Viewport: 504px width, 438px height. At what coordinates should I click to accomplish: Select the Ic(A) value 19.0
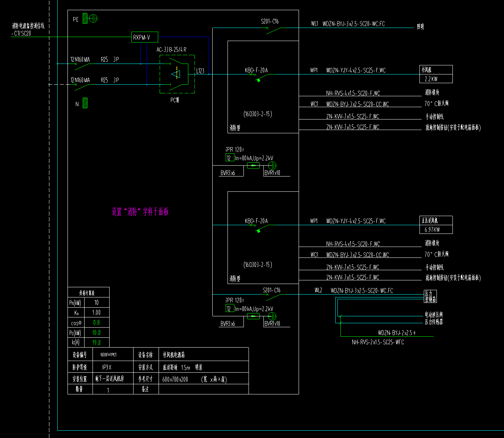point(97,342)
